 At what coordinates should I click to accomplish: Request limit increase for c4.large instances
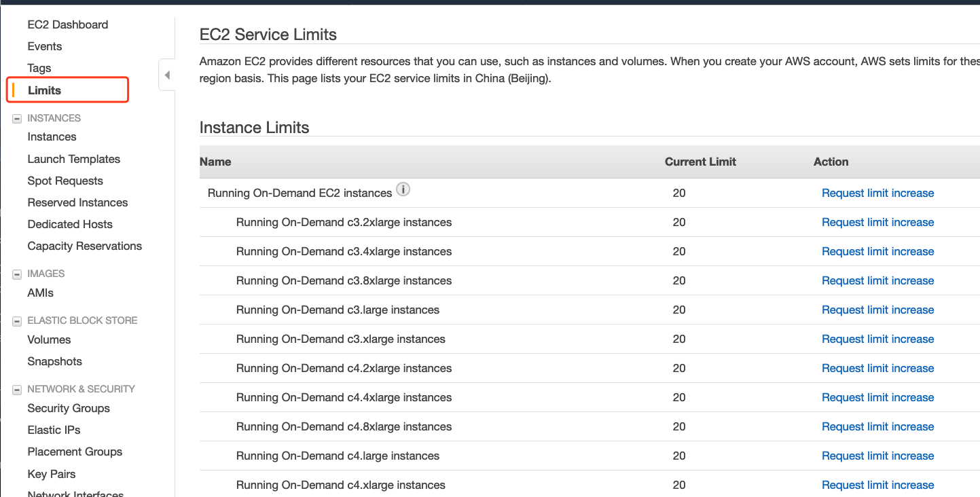[x=877, y=456]
